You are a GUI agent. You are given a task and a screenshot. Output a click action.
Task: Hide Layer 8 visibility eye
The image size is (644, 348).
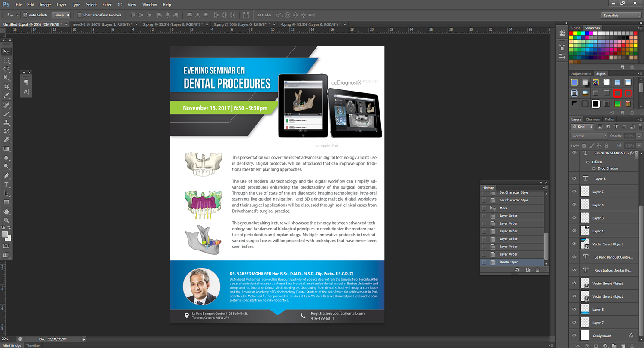click(x=574, y=309)
